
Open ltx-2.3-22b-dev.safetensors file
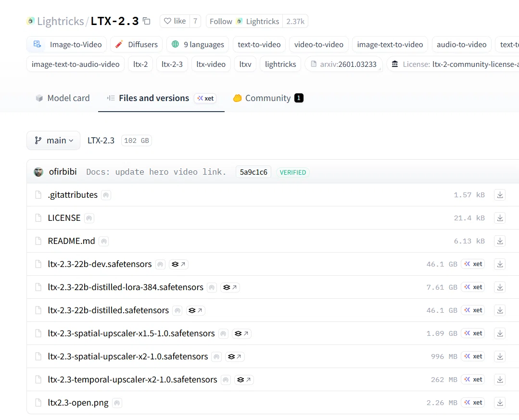point(100,264)
